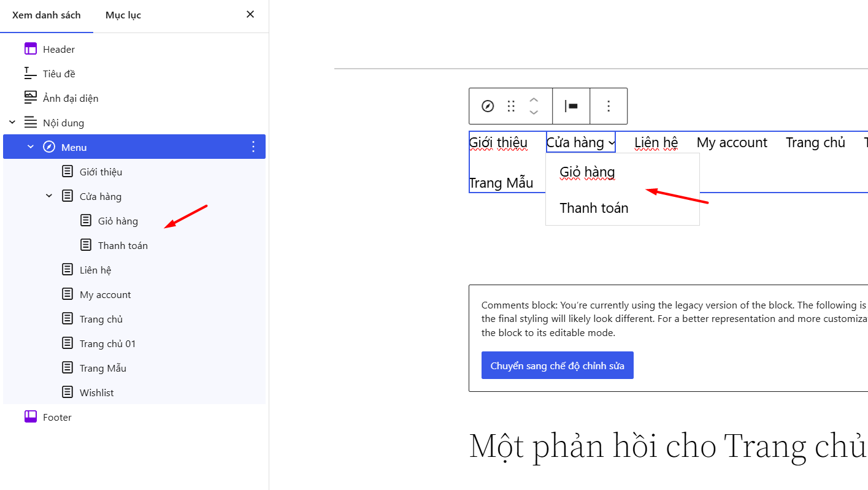Collapse the Cửa hàng submenu in list view

[49, 196]
